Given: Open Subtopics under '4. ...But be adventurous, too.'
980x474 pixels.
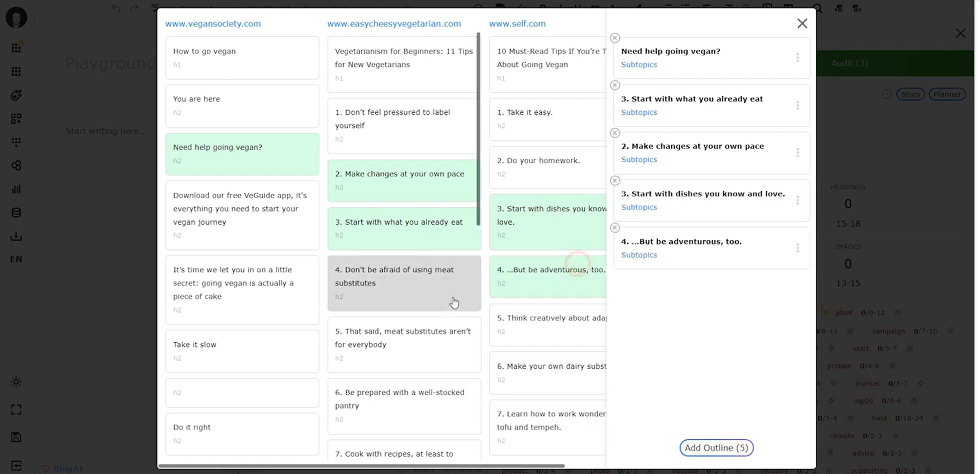Looking at the screenshot, I should 639,255.
